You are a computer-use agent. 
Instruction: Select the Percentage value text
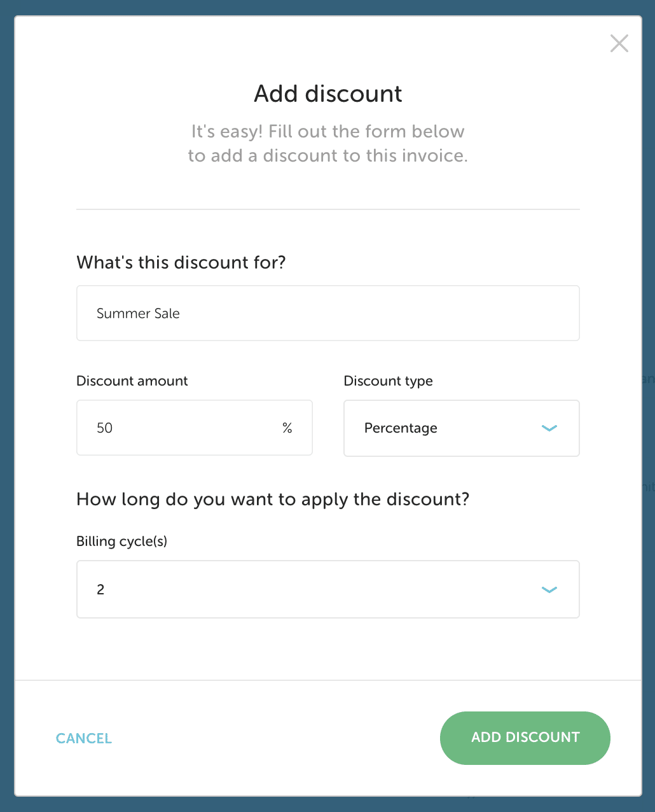(401, 428)
